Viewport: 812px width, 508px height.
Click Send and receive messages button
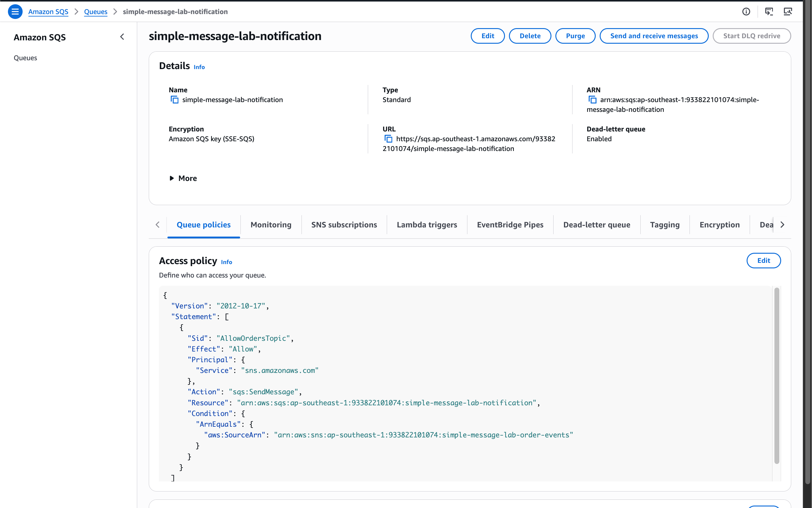coord(654,36)
